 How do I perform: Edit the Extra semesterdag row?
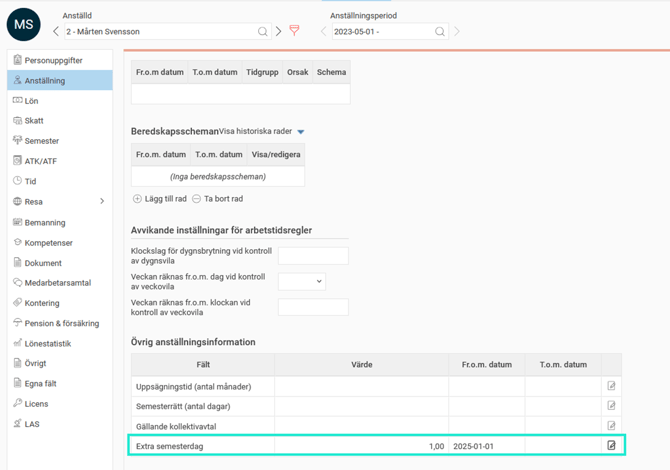click(611, 446)
